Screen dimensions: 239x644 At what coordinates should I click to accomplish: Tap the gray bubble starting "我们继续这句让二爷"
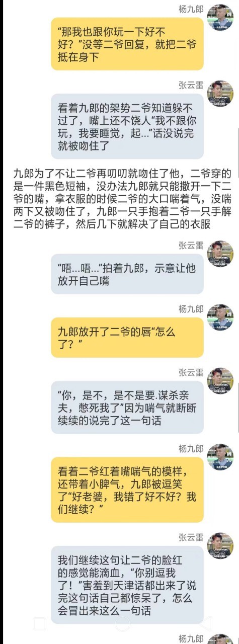[x=127, y=585]
